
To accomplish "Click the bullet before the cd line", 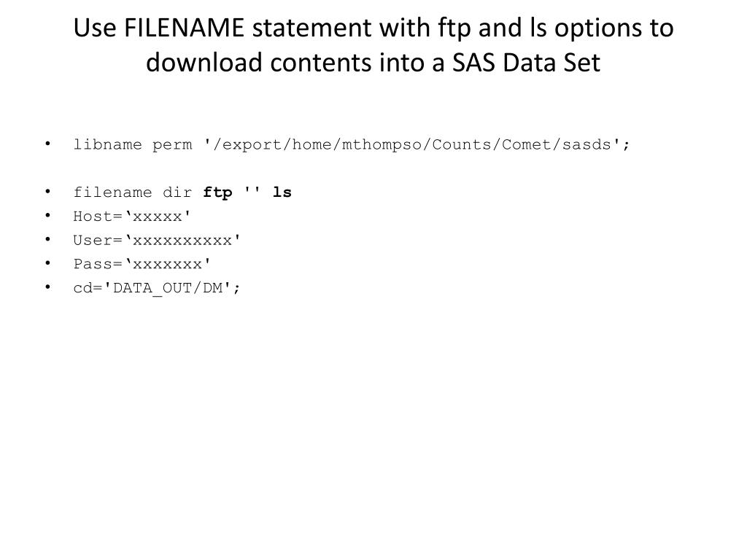I will pos(47,287).
